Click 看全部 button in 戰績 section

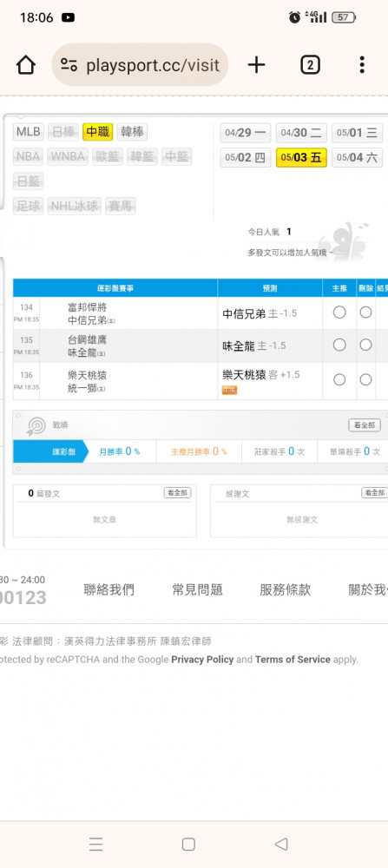(365, 425)
